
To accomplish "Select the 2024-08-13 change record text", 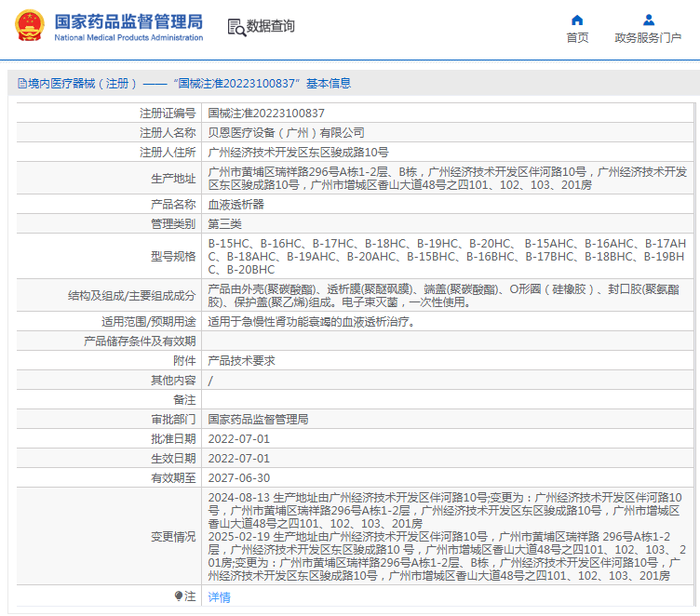I will point(445,510).
